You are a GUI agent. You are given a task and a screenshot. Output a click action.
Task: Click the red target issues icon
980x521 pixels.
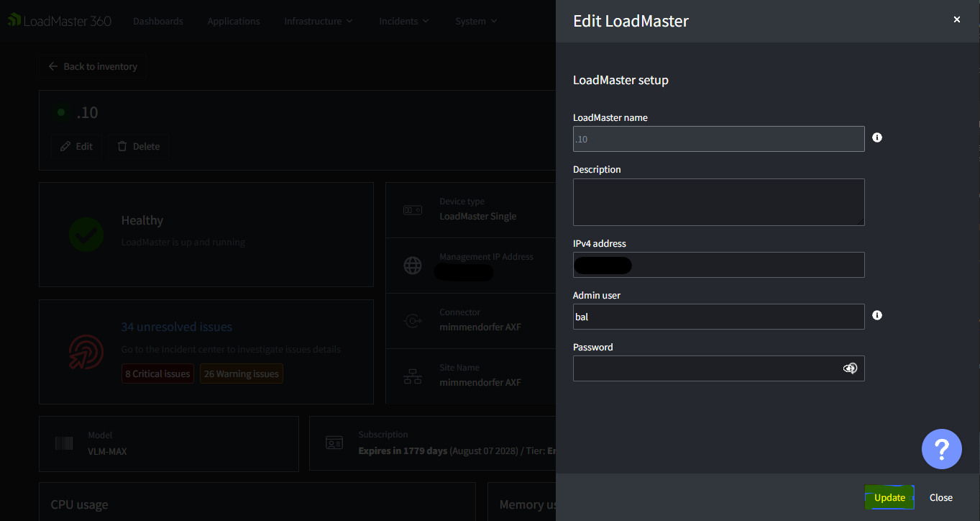86,351
